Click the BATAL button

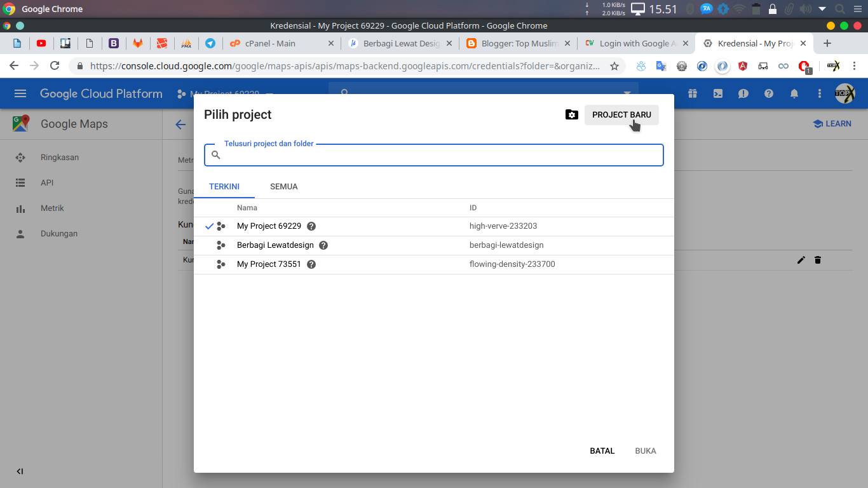[602, 451]
